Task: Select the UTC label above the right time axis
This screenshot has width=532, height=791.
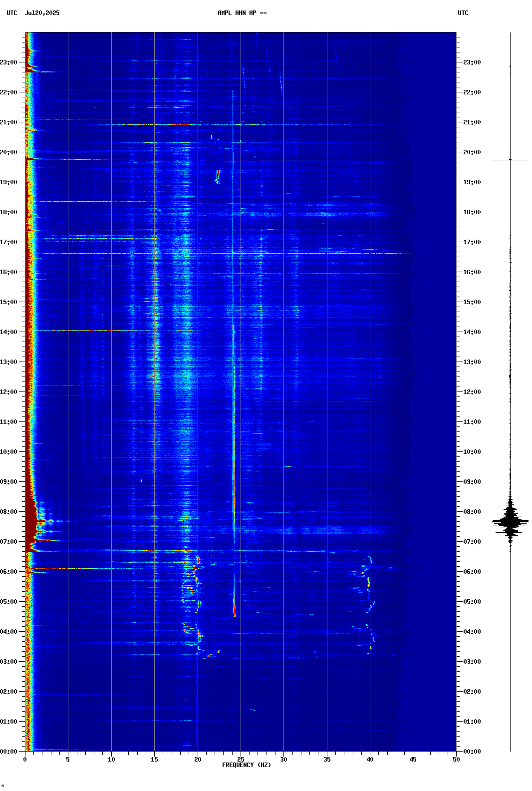Action: 463,13
